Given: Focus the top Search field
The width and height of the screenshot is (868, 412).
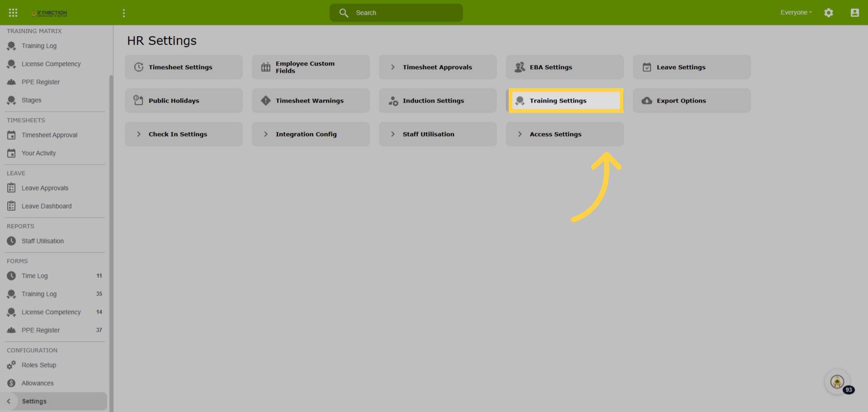Looking at the screenshot, I should [396, 13].
